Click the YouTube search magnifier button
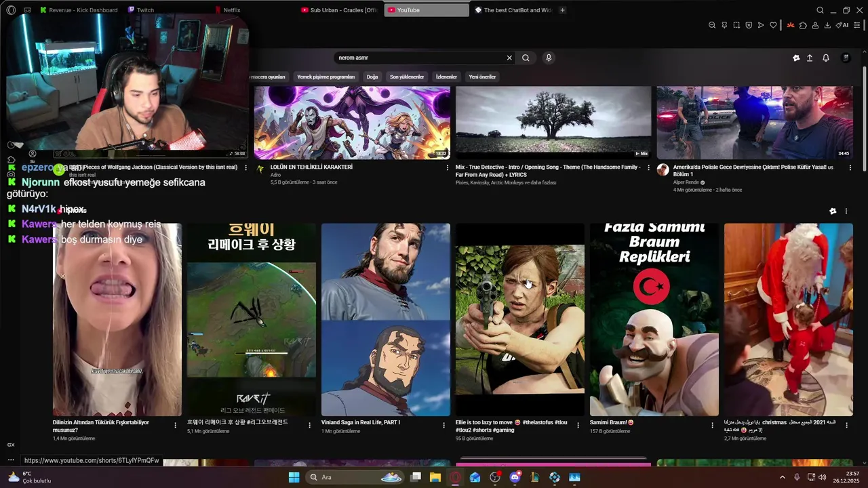This screenshot has height=488, width=868. pos(526,58)
